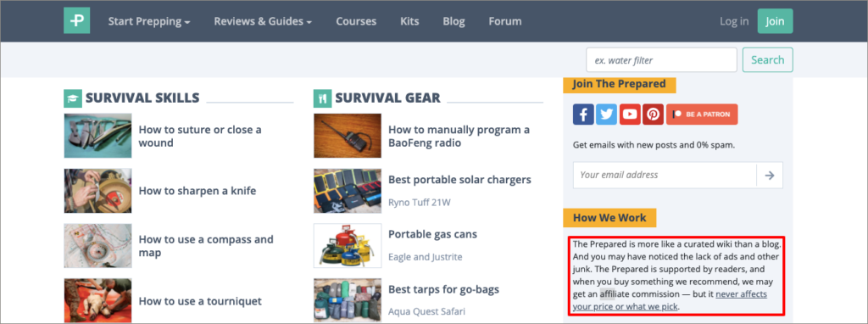The height and width of the screenshot is (324, 868).
Task: Click the Log in link
Action: pyautogui.click(x=734, y=21)
